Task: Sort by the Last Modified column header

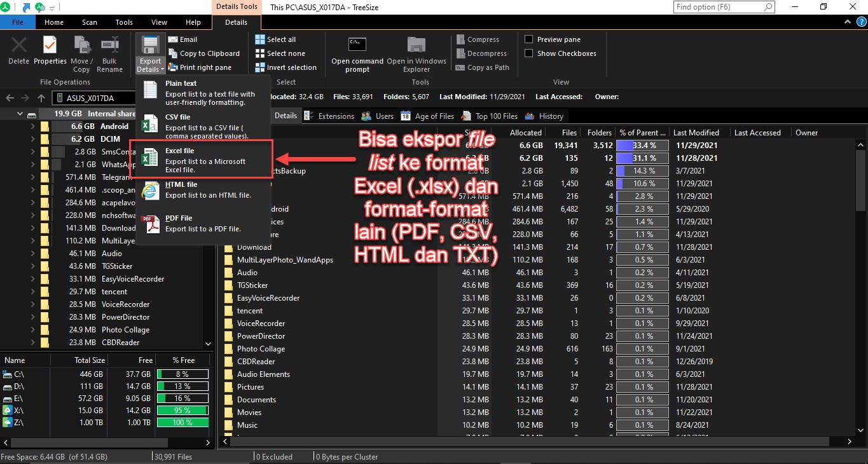Action: tap(696, 133)
